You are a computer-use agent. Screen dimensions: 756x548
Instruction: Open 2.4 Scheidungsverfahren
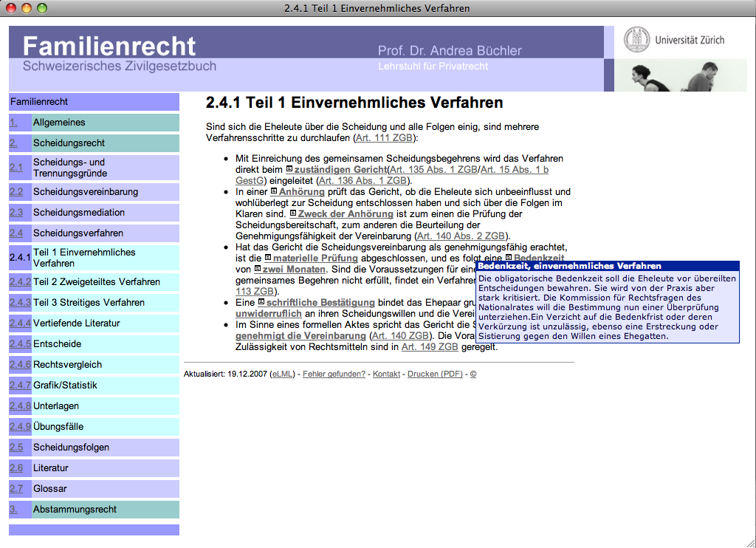[x=94, y=233]
